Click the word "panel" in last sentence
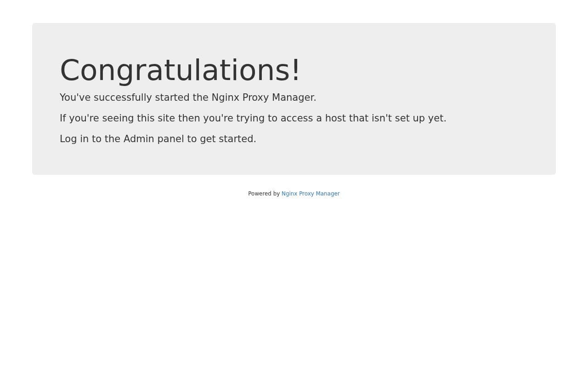Screen dimensions: 588x368 coord(170,139)
